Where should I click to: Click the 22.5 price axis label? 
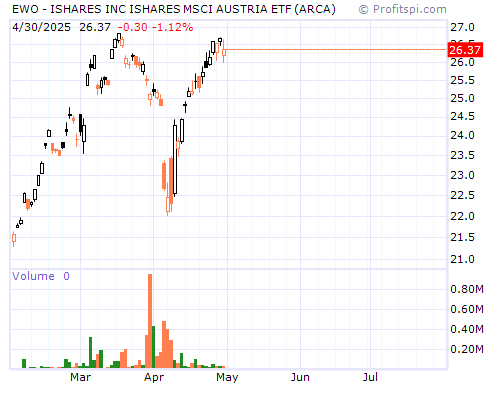tap(462, 195)
